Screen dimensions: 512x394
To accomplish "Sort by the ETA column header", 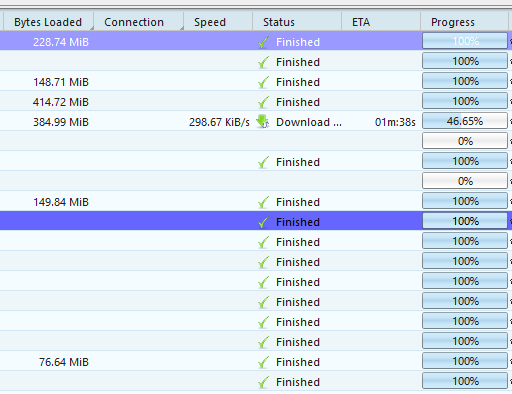I will [381, 22].
